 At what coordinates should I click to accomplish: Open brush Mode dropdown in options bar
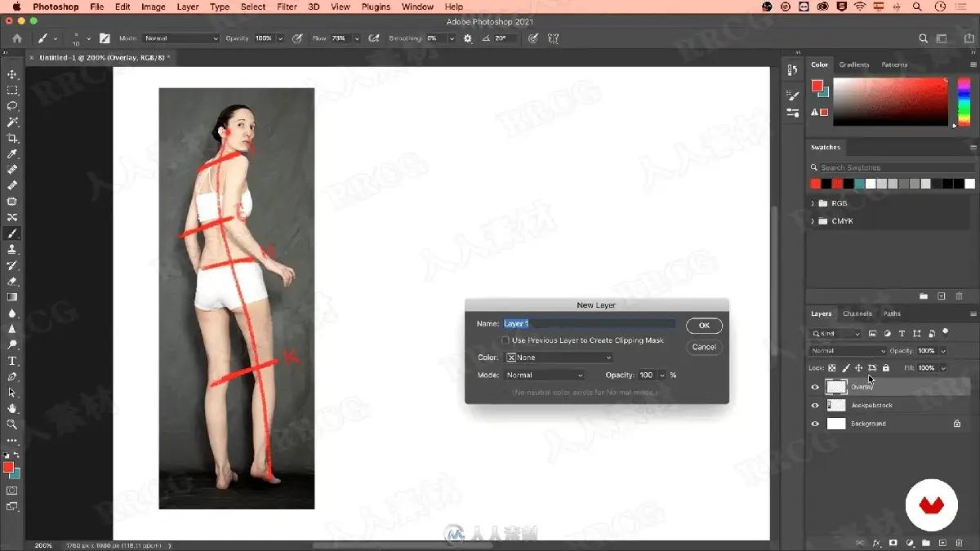(x=181, y=38)
